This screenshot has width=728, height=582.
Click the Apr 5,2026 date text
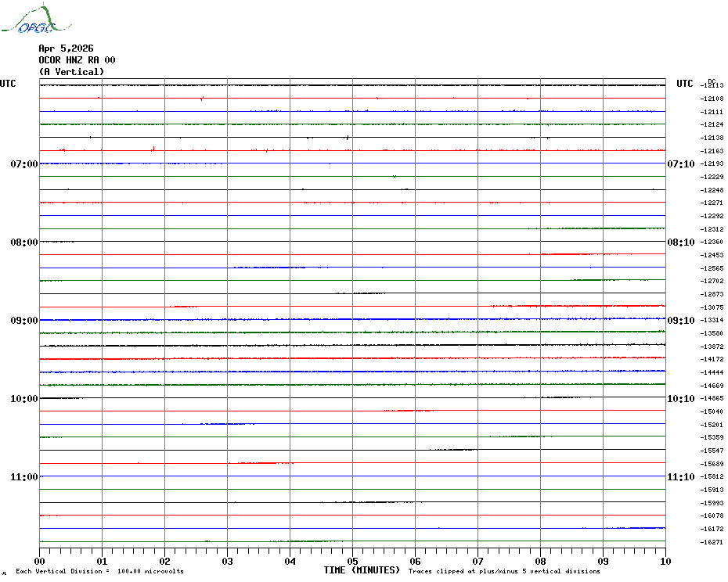(66, 48)
